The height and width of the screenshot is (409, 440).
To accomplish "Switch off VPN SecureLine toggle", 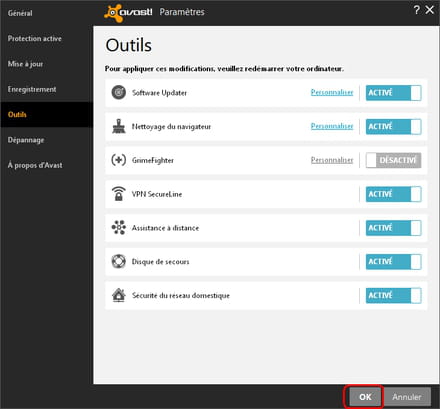I will [x=394, y=194].
